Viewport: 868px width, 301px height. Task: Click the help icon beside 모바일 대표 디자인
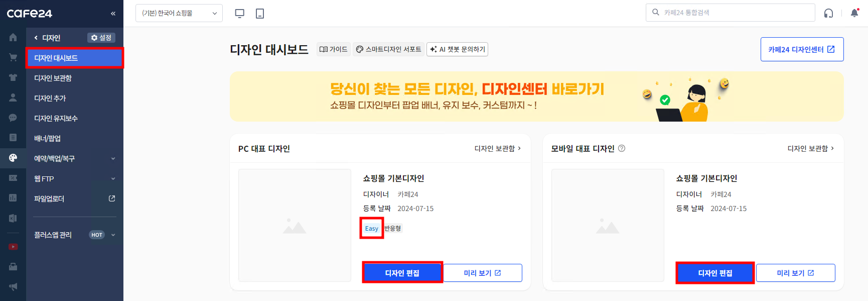(622, 148)
